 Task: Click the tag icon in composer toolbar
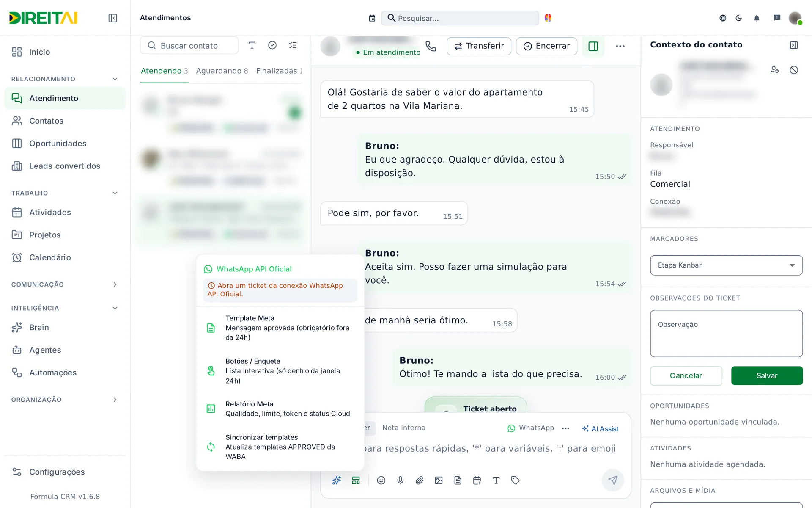515,480
